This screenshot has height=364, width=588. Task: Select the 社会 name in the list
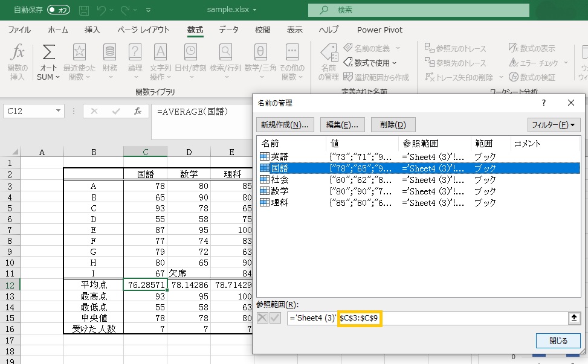pyautogui.click(x=280, y=180)
